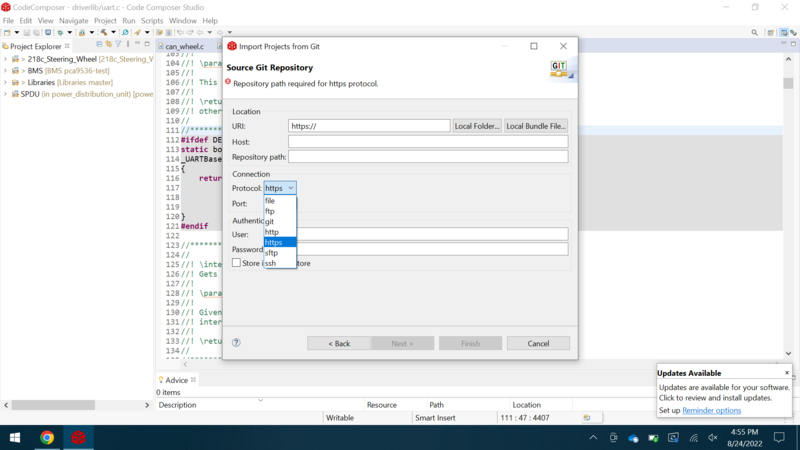Click the Chrome icon in the taskbar
The width and height of the screenshot is (800, 450).
click(47, 437)
